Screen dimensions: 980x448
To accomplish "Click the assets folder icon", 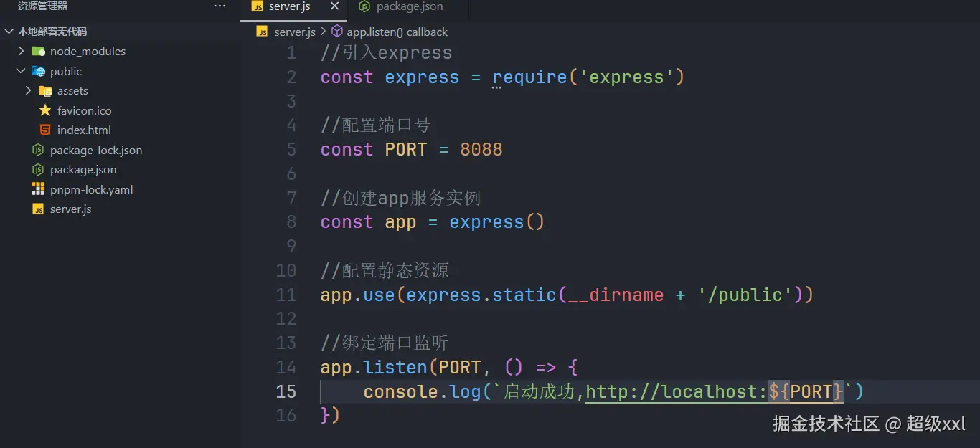I will (45, 90).
